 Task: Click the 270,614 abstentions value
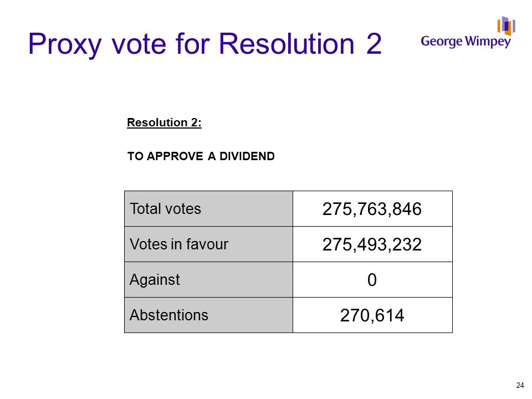click(372, 315)
